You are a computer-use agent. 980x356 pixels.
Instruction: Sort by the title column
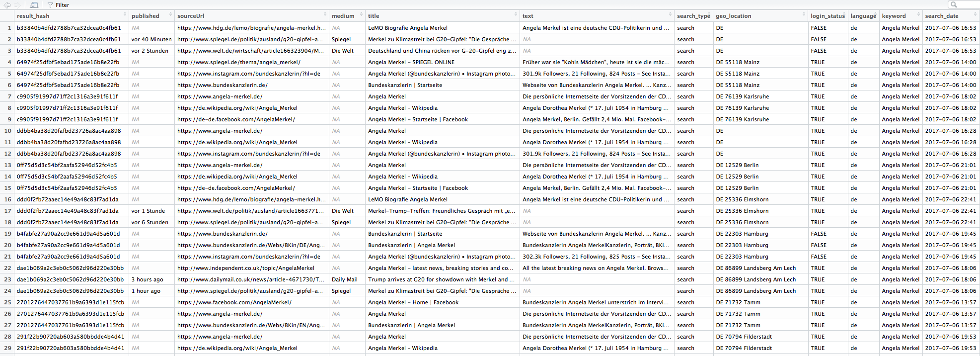coord(442,16)
